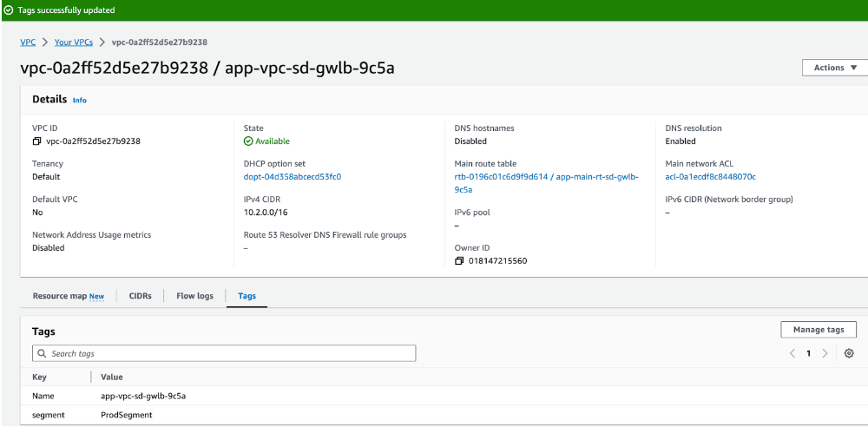Go to previous page of tags
868x427 pixels.
[792, 353]
